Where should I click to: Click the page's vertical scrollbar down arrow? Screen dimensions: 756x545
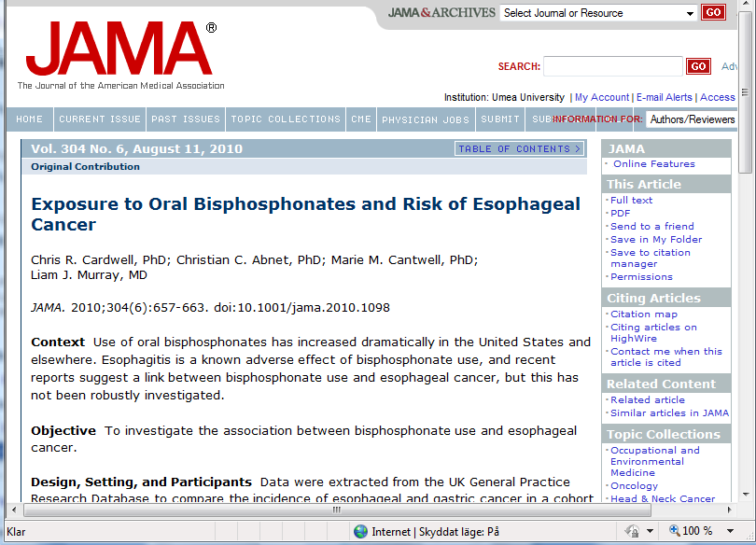746,495
